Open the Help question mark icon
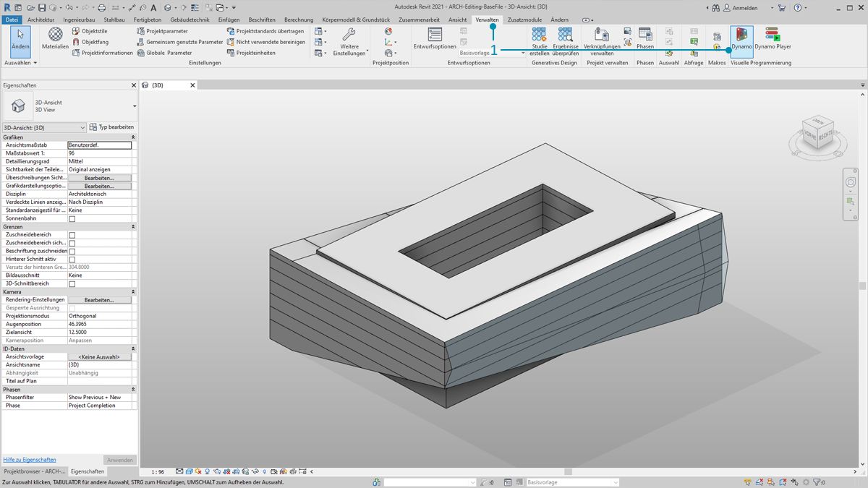The width and height of the screenshot is (868, 488). coord(798,8)
